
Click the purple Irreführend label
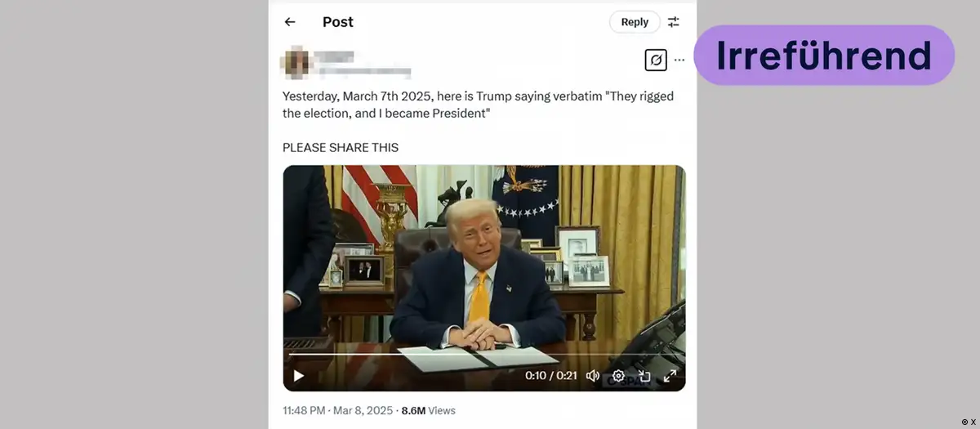coord(824,56)
